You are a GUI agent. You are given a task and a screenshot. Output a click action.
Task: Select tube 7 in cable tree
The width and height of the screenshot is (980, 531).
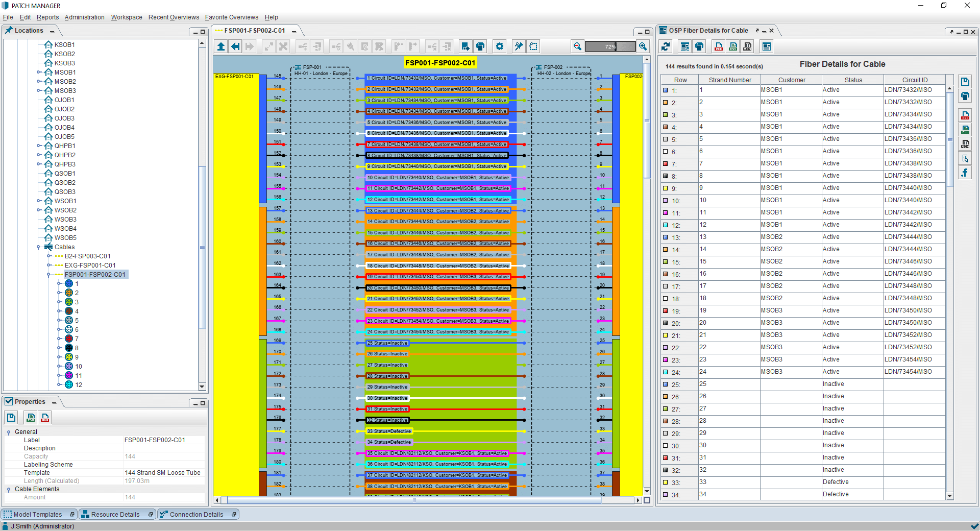pos(72,339)
